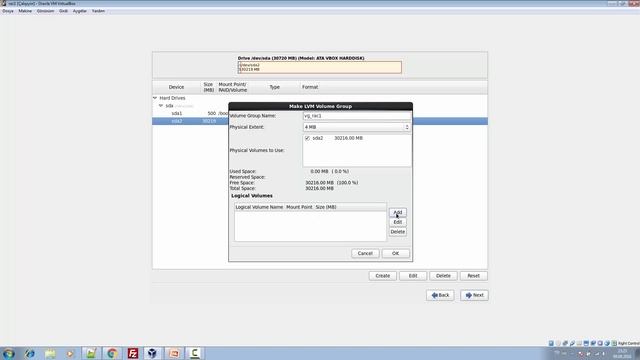
Task: Go Back in the installer
Action: 440,295
